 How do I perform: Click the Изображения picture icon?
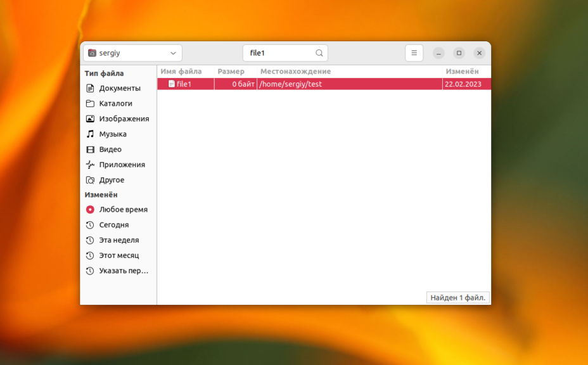click(90, 118)
